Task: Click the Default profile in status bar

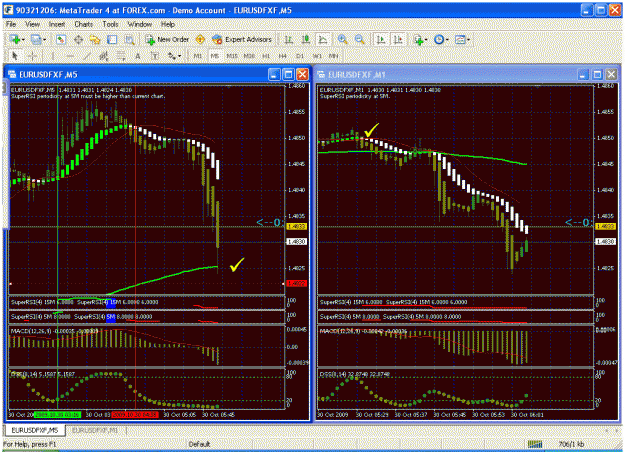Action: [x=199, y=444]
